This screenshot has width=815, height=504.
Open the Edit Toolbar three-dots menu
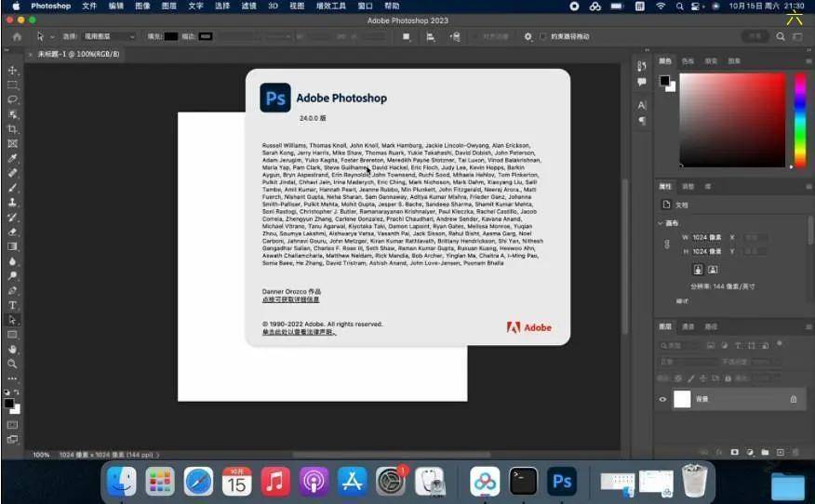click(12, 378)
